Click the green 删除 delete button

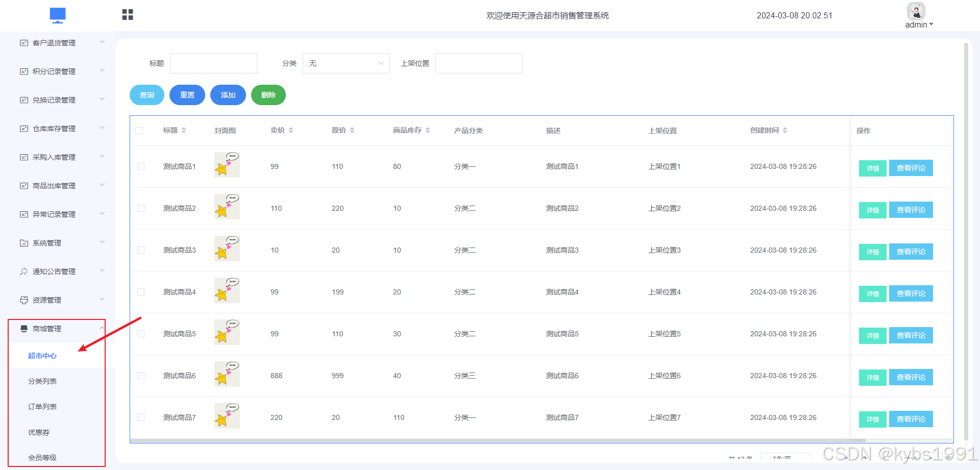(x=268, y=95)
